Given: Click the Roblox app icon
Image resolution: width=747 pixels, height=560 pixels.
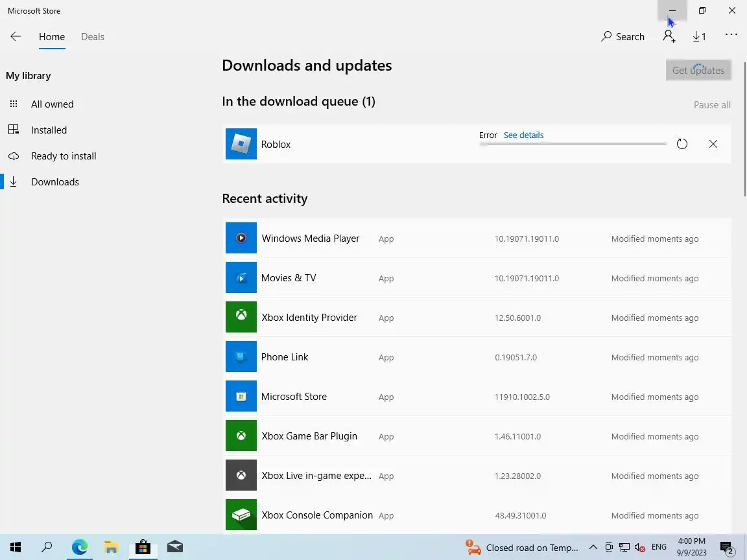Looking at the screenshot, I should tap(241, 144).
